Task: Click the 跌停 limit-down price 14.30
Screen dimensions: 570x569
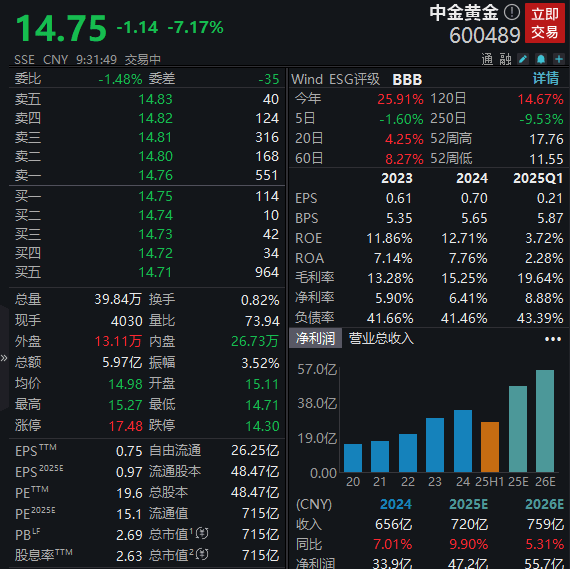Action: tap(262, 426)
